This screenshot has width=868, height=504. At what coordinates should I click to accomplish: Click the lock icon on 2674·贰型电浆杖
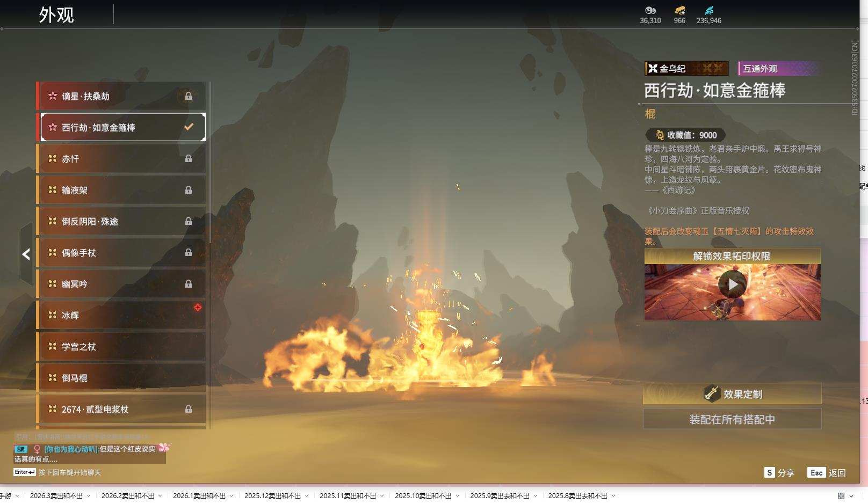[x=189, y=410]
